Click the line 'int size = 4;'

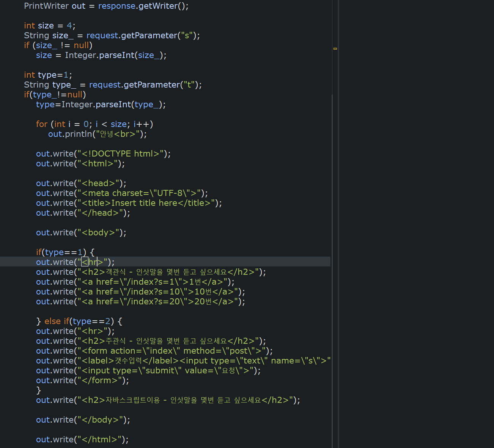[x=50, y=26]
